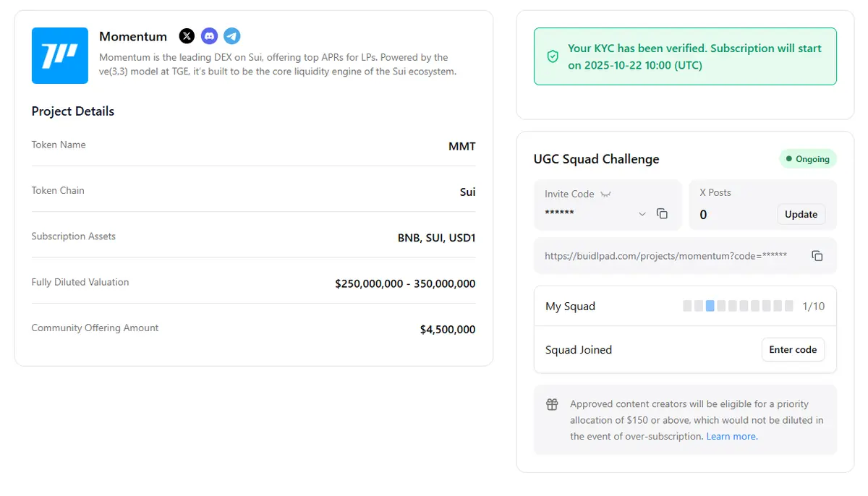Click the gift icon beside priority allocation note
Screen dimensions: 868x496
coord(552,405)
